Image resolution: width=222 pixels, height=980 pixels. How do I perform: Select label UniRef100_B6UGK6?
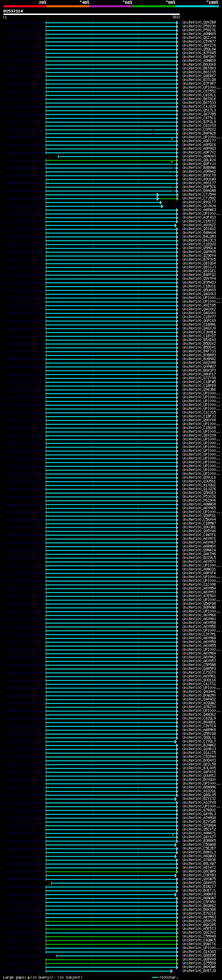pos(199,65)
